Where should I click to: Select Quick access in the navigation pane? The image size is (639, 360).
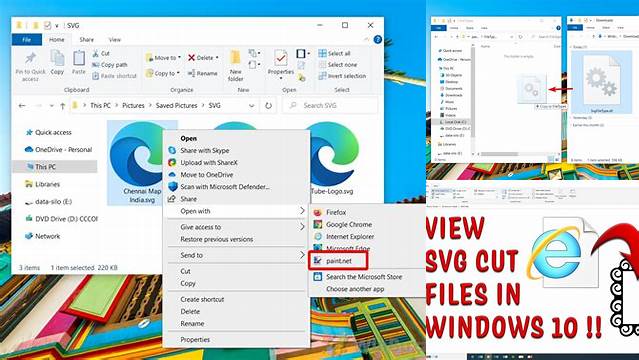(x=53, y=133)
